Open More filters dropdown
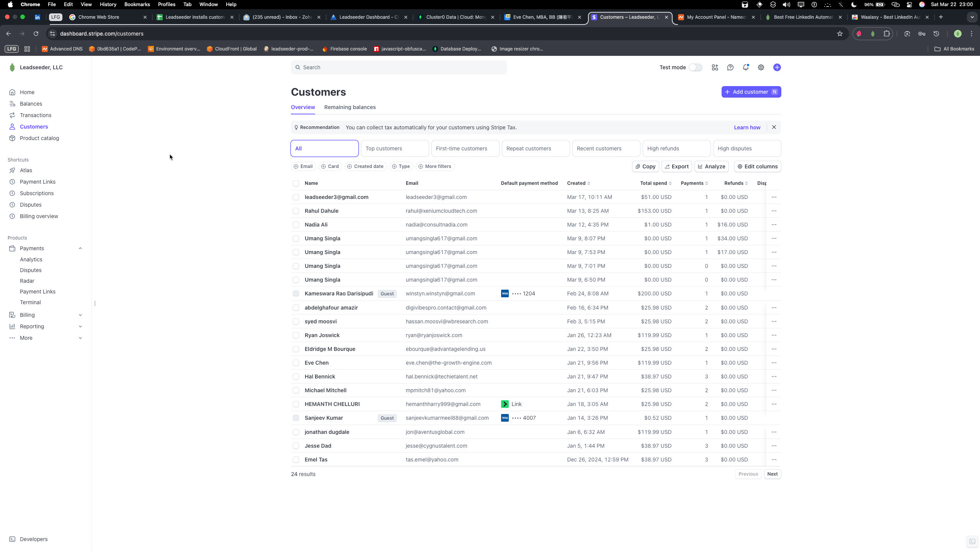 pyautogui.click(x=435, y=166)
